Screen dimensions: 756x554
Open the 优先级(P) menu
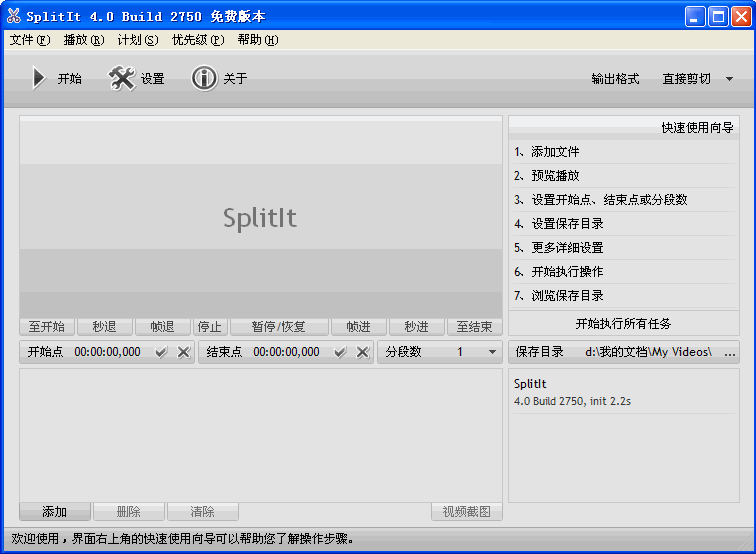(198, 40)
